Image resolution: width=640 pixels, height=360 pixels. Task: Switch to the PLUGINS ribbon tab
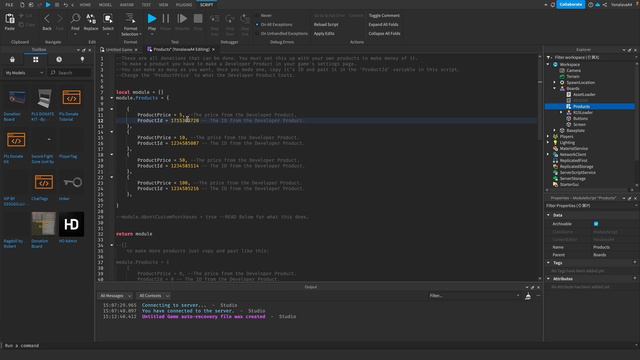(184, 4)
